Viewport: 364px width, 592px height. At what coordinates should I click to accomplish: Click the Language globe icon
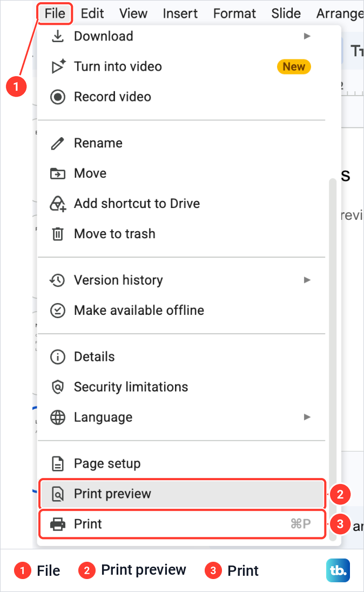pyautogui.click(x=58, y=417)
